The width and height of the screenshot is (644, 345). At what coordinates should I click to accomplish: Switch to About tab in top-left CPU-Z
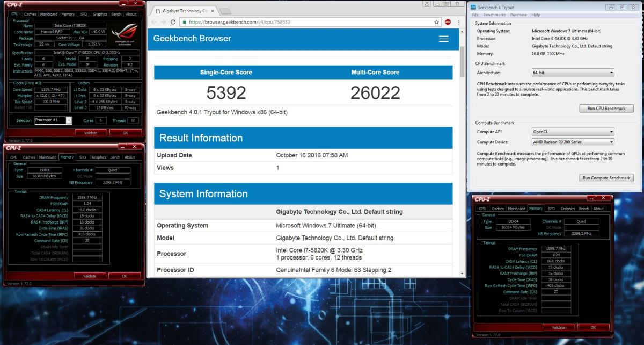130,14
